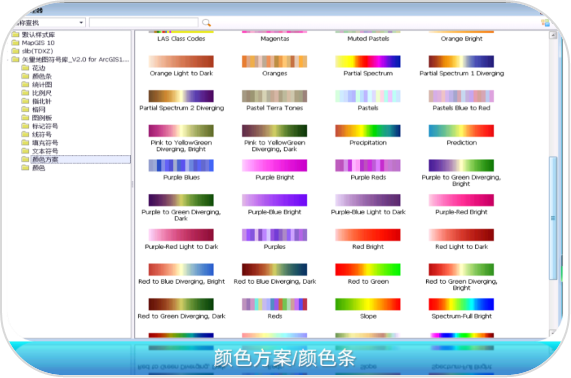The image size is (571, 378).
Task: Click the search text input field
Action: [x=144, y=23]
